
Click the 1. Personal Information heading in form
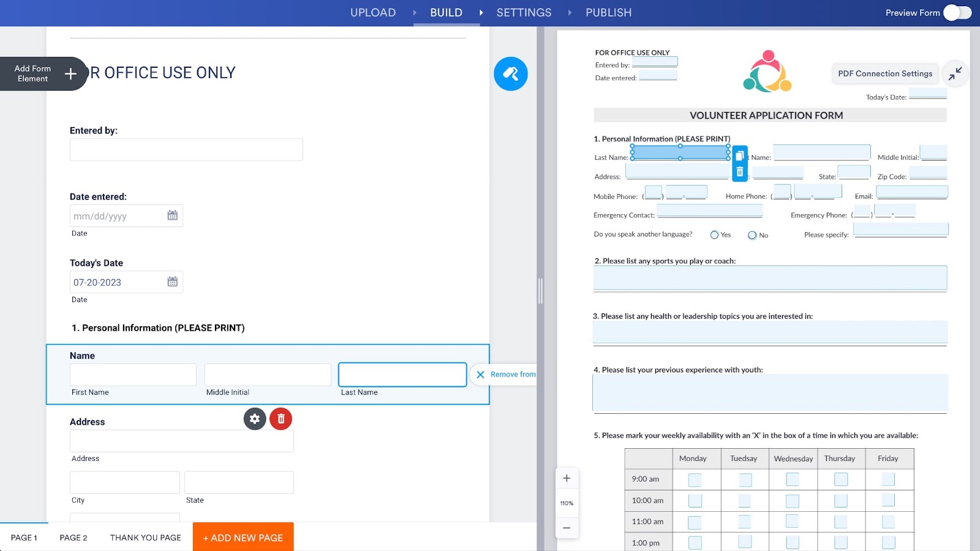coord(158,328)
